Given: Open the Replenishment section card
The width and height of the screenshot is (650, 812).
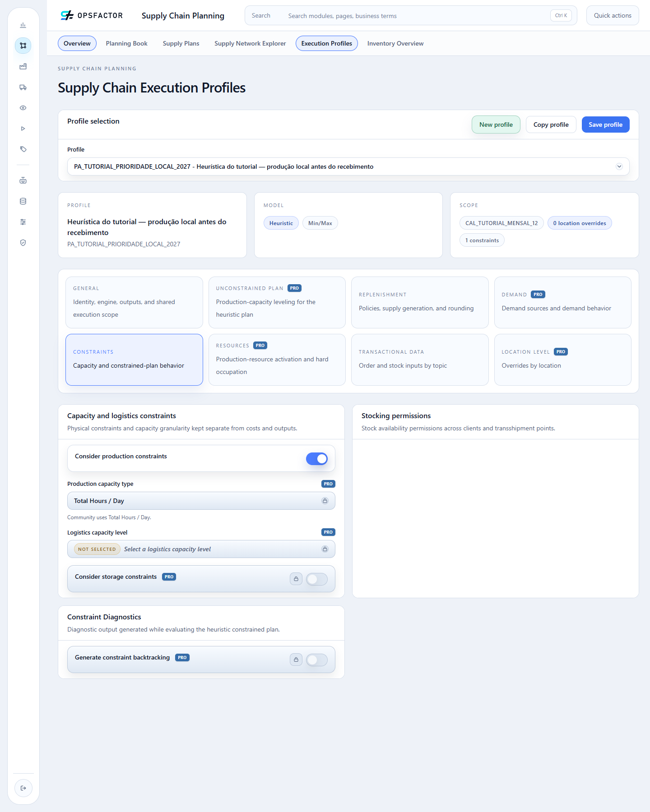Looking at the screenshot, I should click(420, 302).
